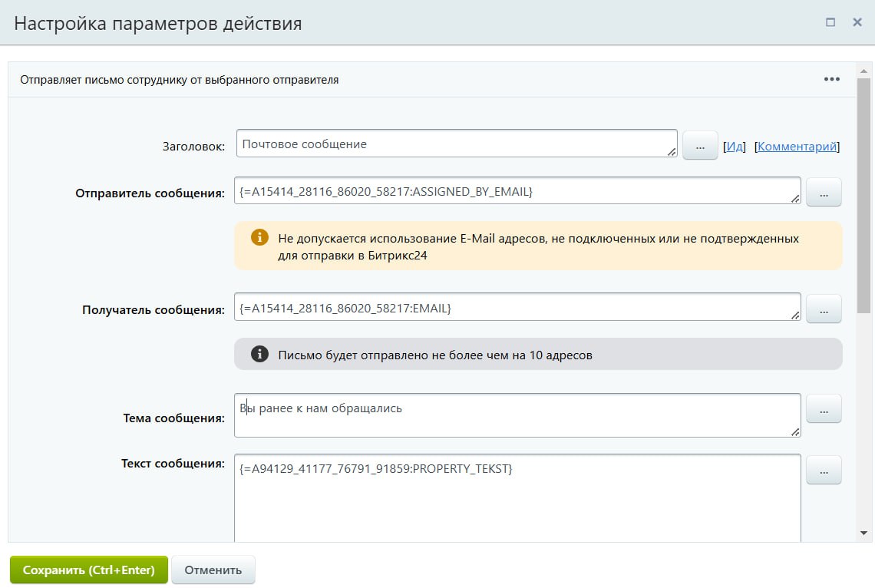Open value picker next to Заголовок field
This screenshot has height=588, width=875.
pos(699,145)
